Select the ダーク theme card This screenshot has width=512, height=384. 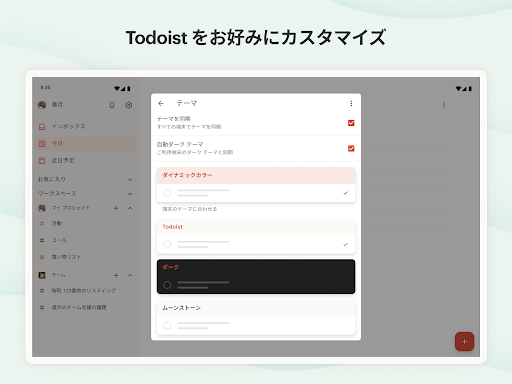click(256, 277)
